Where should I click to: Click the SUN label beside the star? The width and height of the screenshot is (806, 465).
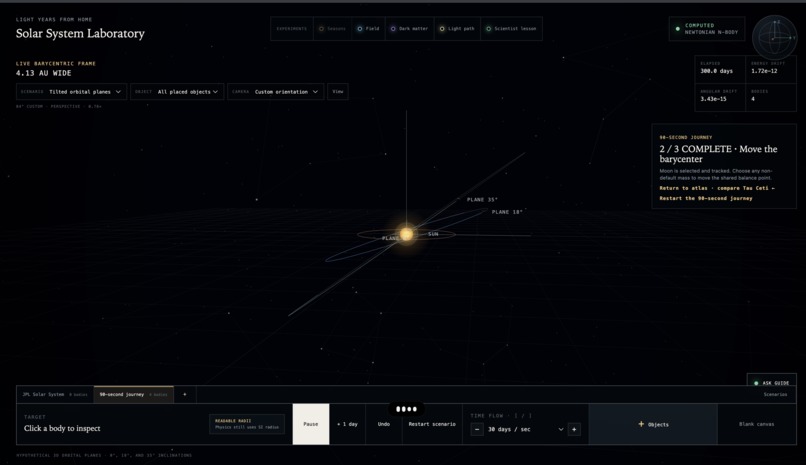pyautogui.click(x=433, y=234)
